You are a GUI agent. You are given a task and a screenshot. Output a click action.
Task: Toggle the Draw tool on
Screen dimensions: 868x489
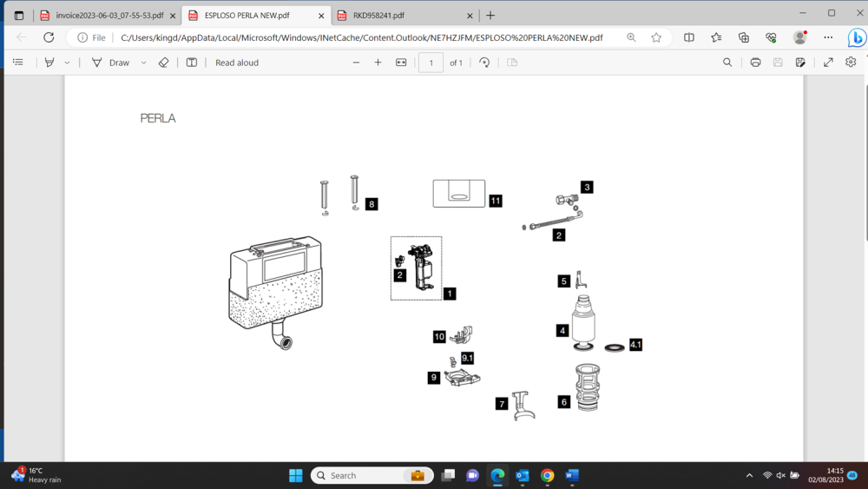click(110, 63)
